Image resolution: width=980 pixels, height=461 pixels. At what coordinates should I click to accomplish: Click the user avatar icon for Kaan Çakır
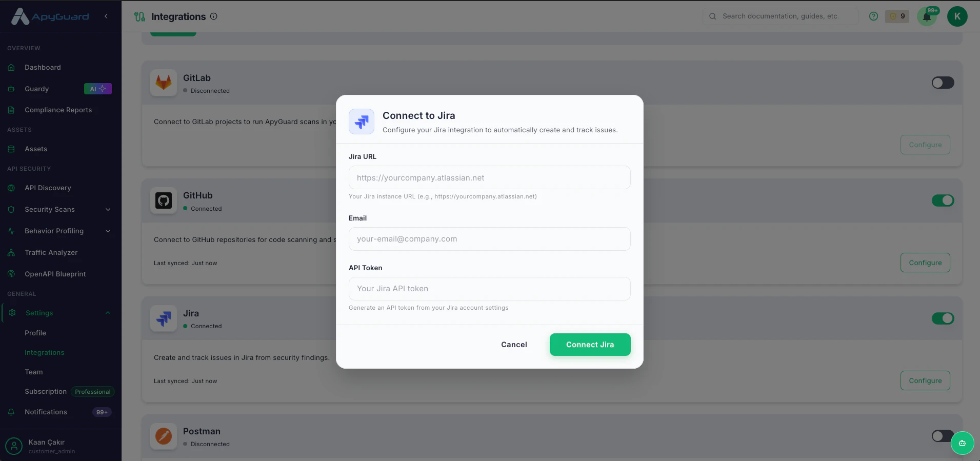click(14, 446)
